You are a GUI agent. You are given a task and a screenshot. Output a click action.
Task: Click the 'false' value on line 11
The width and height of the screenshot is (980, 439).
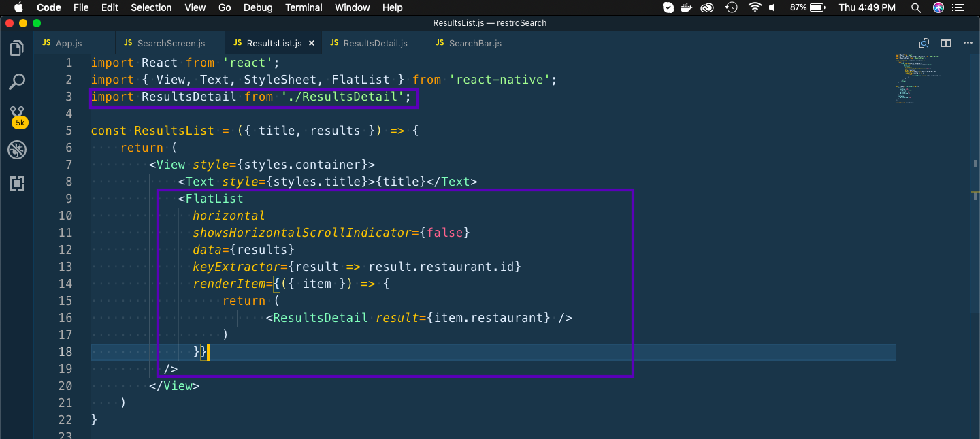tap(445, 233)
